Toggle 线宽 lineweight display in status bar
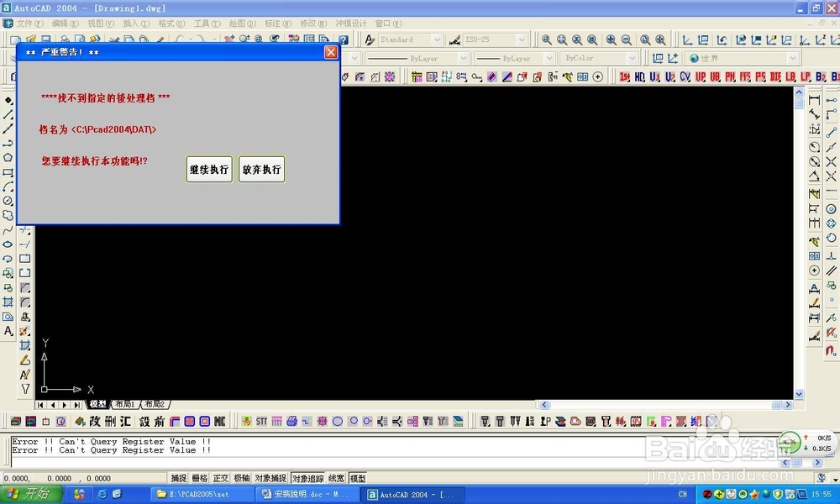Image resolution: width=840 pixels, height=504 pixels. click(x=337, y=478)
